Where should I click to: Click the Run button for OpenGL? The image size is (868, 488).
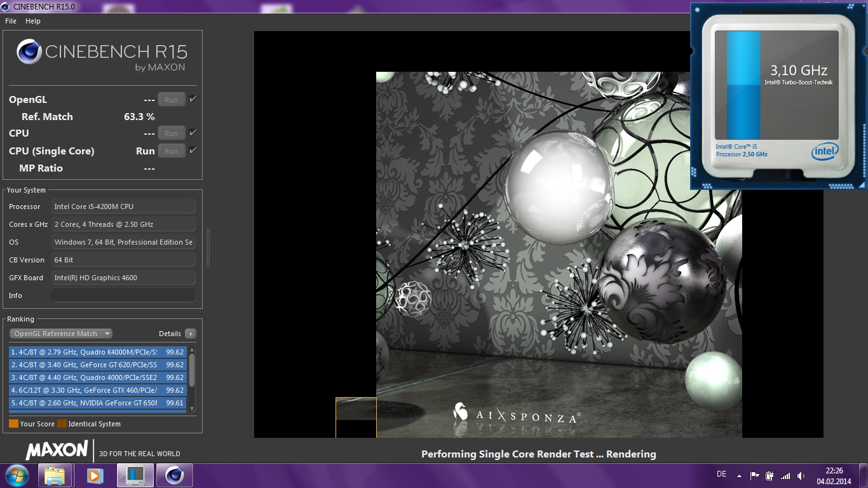(x=172, y=100)
